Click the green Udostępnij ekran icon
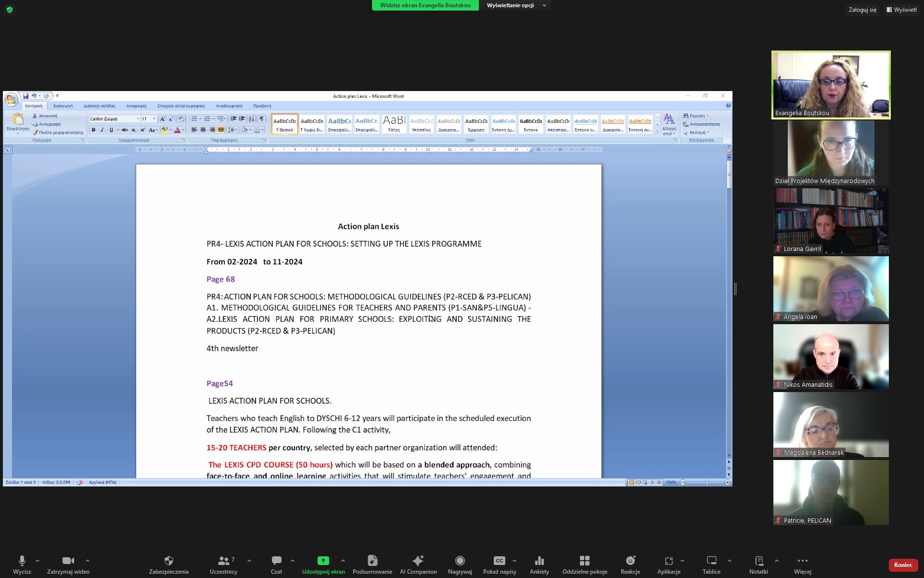 (x=323, y=561)
